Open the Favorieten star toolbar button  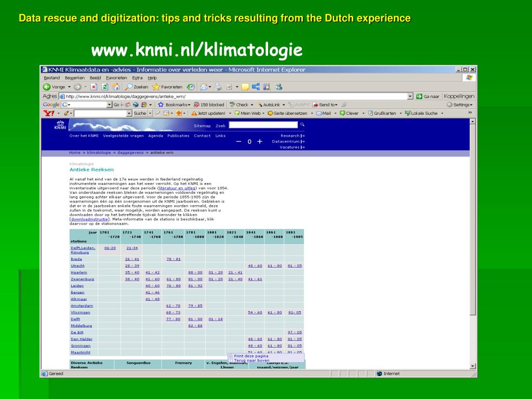pos(167,87)
